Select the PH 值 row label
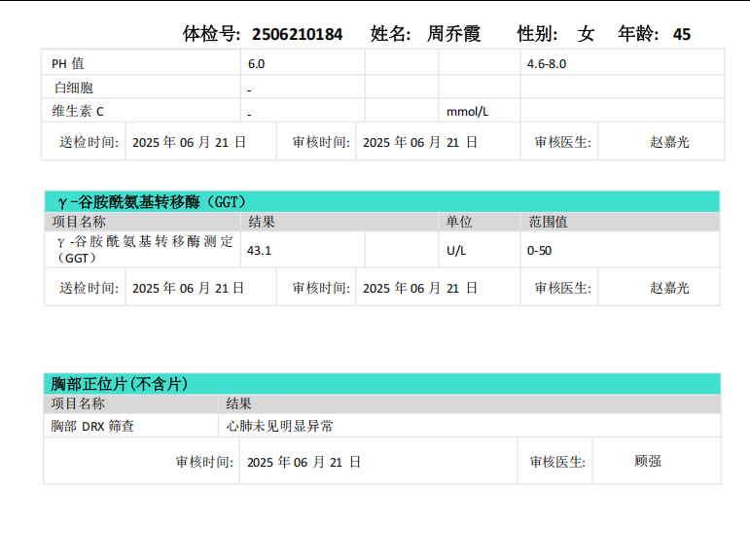Image resolution: width=750 pixels, height=560 pixels. pos(68,63)
